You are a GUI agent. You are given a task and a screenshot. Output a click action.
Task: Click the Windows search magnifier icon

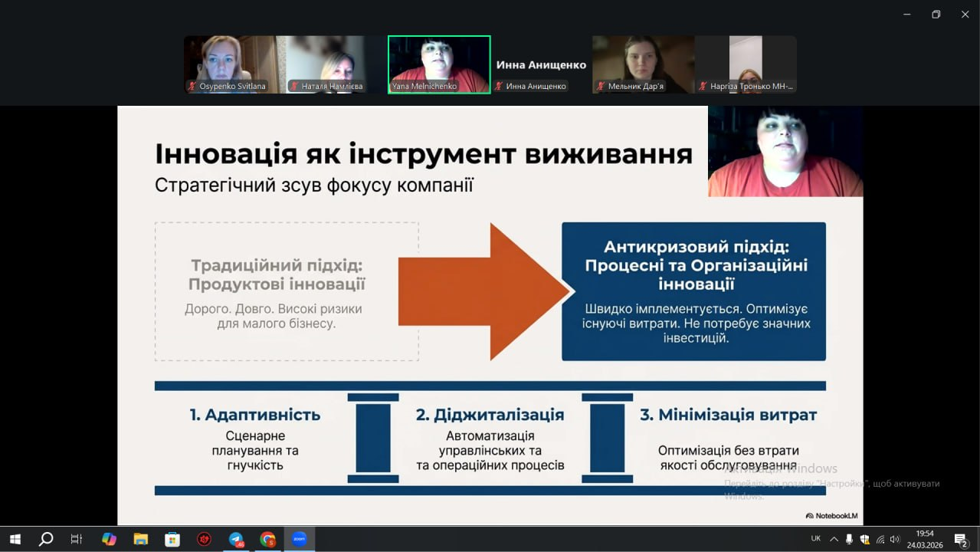(45, 539)
